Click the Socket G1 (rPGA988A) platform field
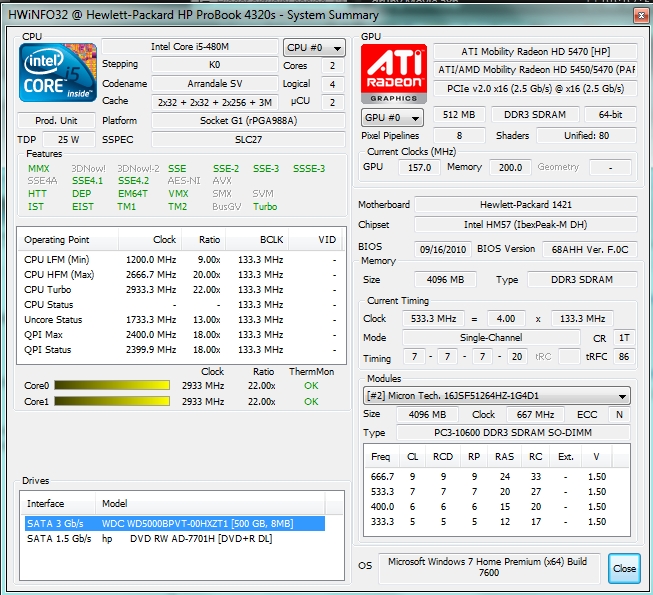The height and width of the screenshot is (595, 653). 249,121
